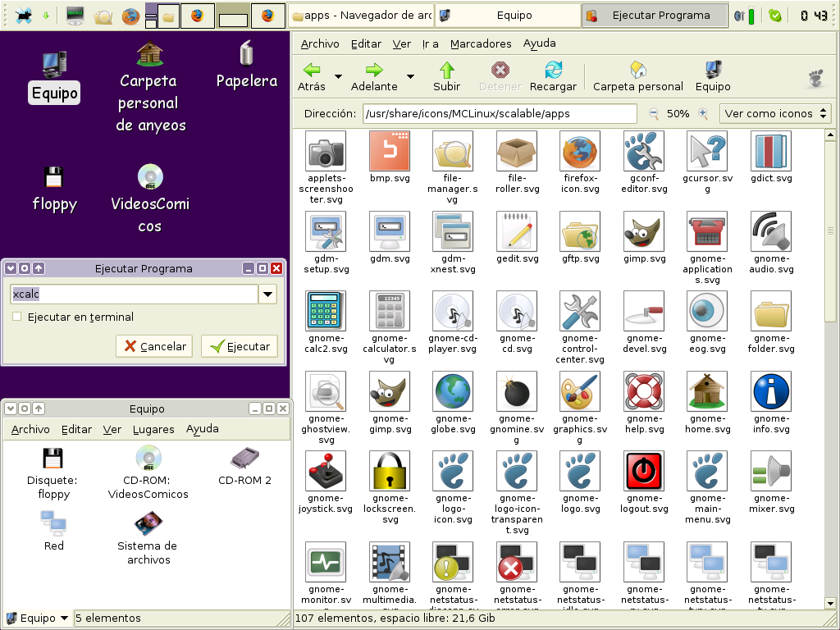
Task: Open Sistema de archivos in the Equipo window
Action: (148, 538)
